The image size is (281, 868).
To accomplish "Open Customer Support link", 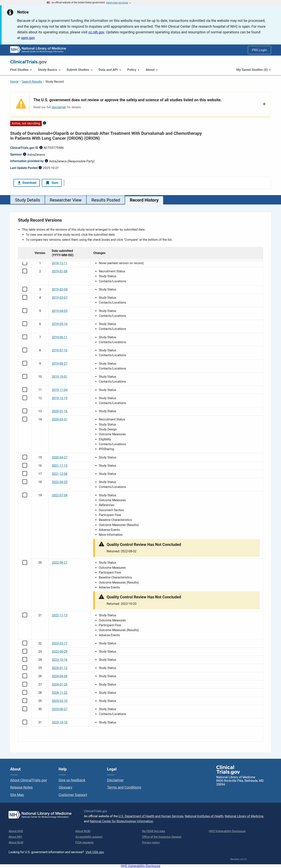I will click(x=73, y=794).
